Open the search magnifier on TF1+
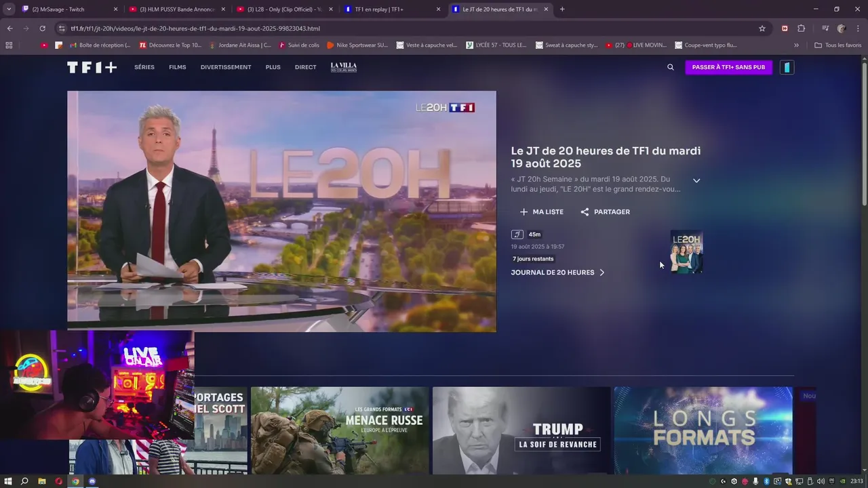The image size is (868, 488). click(x=671, y=67)
